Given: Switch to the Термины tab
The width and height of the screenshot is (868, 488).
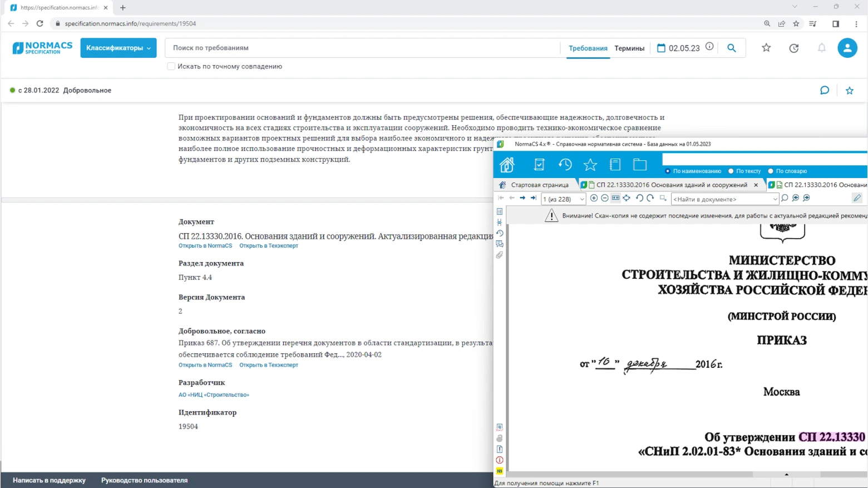Looking at the screenshot, I should click(x=629, y=48).
